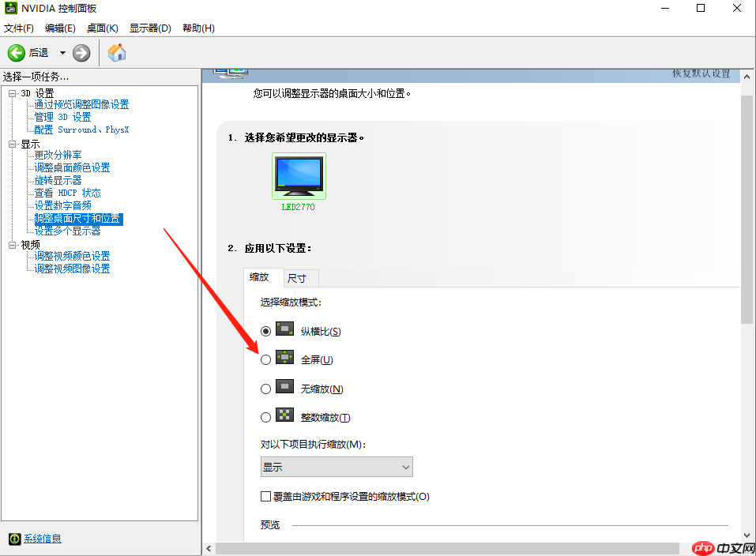Minimize the NVIDIA 控制面板 window
Screen dimensions: 756x556
tap(665, 8)
